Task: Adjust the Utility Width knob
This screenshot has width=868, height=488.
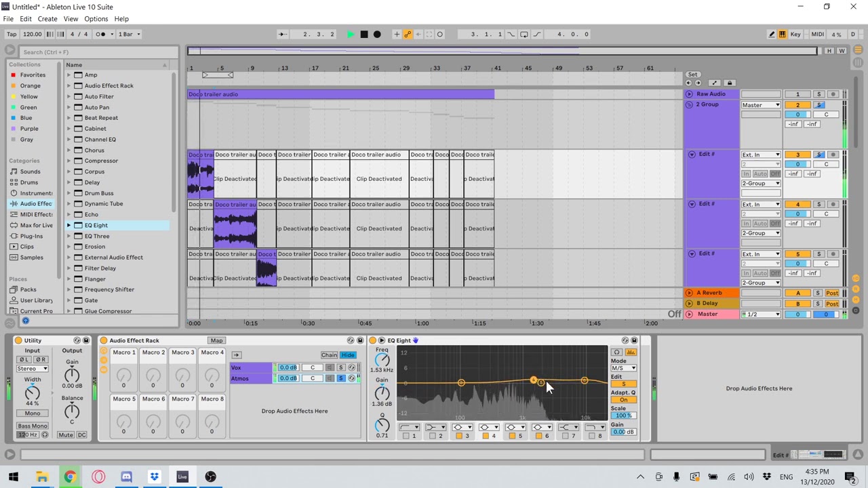Action: pyautogui.click(x=32, y=393)
